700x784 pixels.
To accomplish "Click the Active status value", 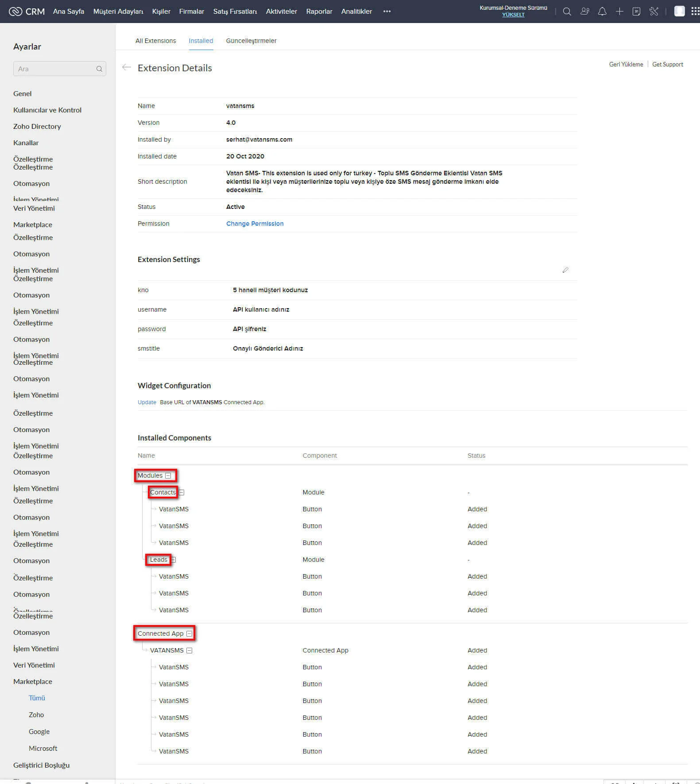I will [236, 207].
